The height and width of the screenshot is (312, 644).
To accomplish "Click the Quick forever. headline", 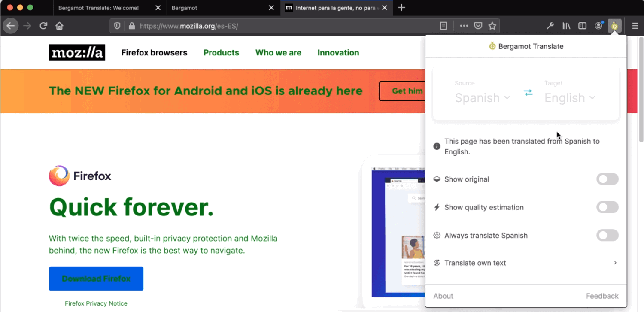I will 131,207.
